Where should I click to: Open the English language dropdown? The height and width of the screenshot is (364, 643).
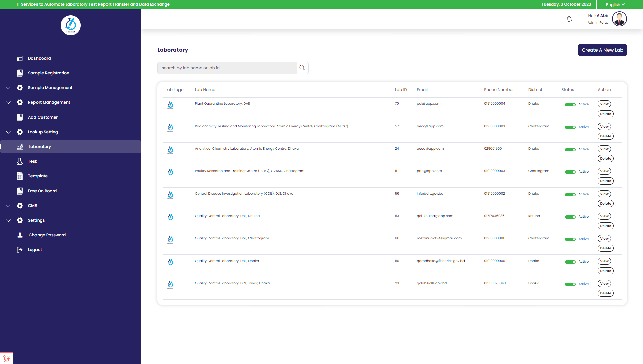pos(615,5)
